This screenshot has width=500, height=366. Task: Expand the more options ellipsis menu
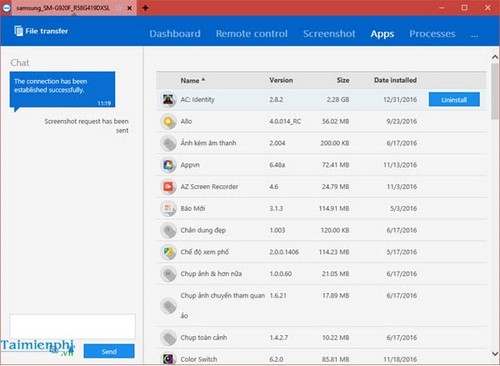[x=474, y=35]
